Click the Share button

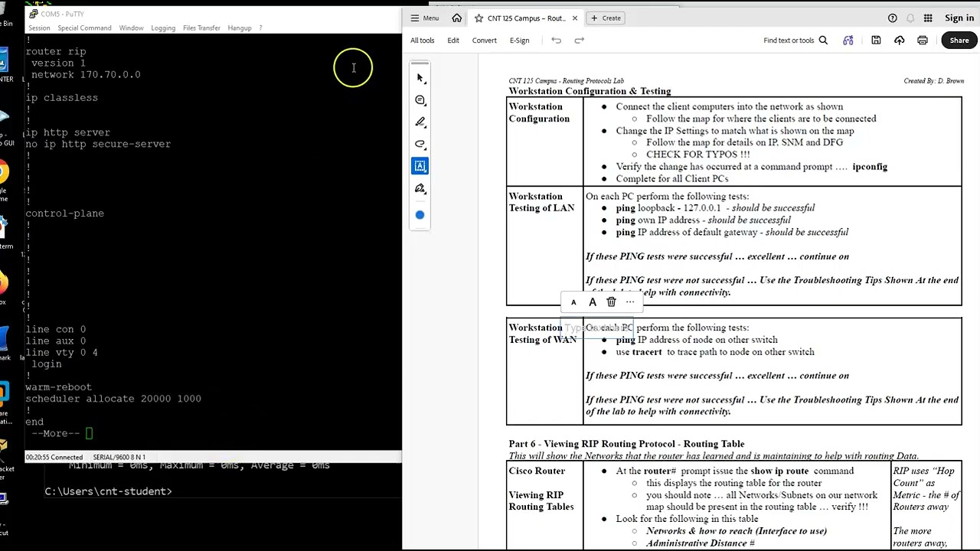coord(959,41)
